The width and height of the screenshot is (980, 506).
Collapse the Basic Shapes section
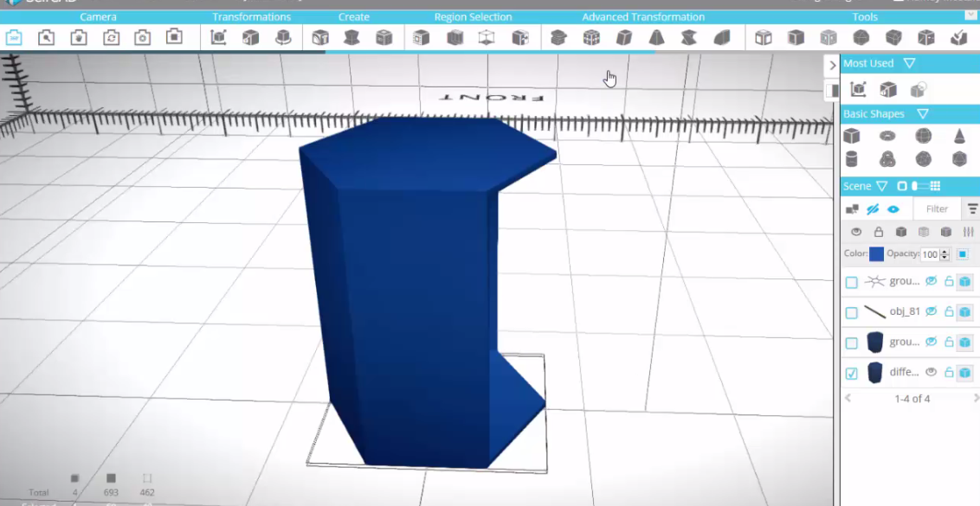tap(923, 113)
